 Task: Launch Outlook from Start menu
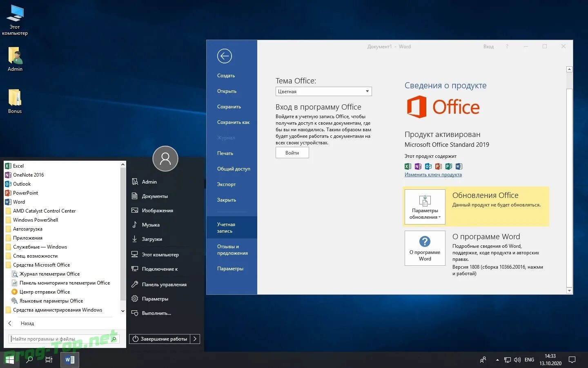[18, 184]
